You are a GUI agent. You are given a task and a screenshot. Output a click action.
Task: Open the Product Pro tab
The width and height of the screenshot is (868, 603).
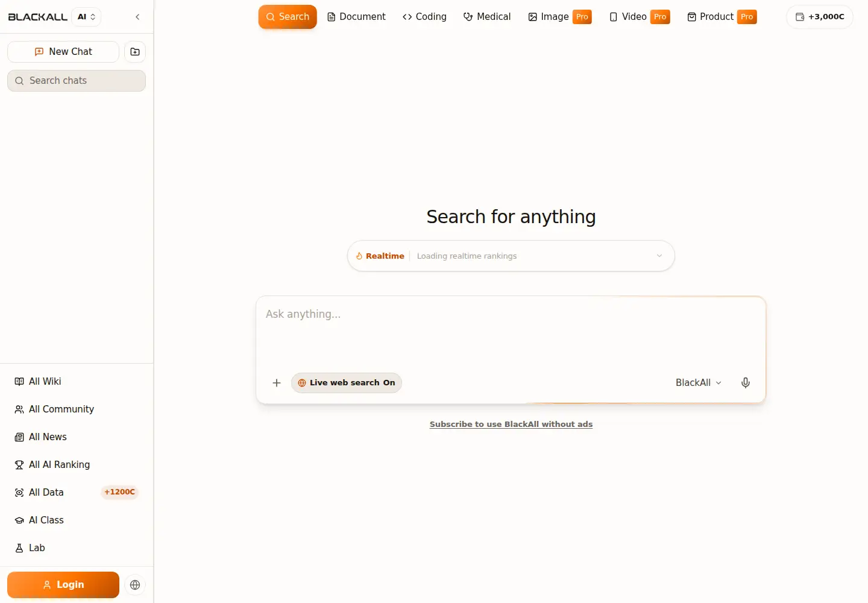pos(722,17)
